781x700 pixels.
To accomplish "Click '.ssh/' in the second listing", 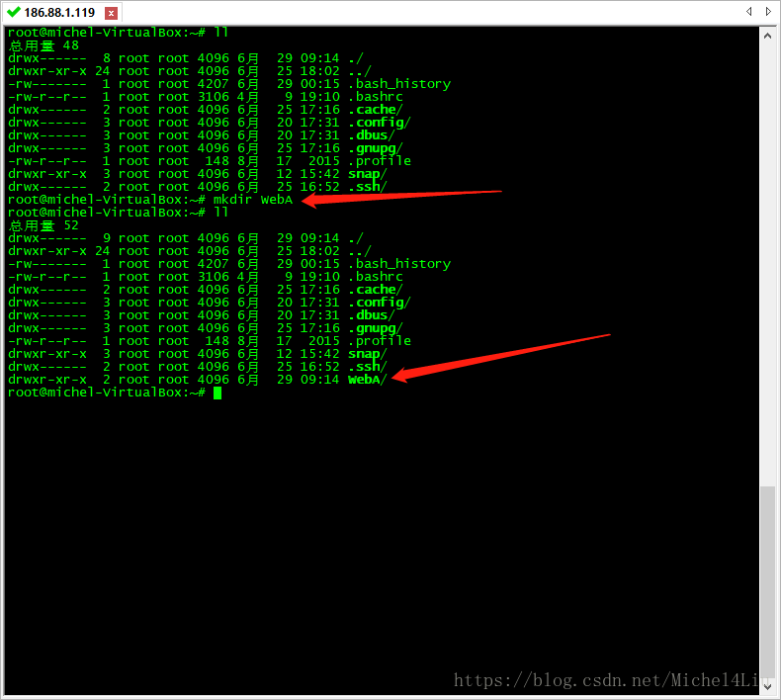I will 368,367.
